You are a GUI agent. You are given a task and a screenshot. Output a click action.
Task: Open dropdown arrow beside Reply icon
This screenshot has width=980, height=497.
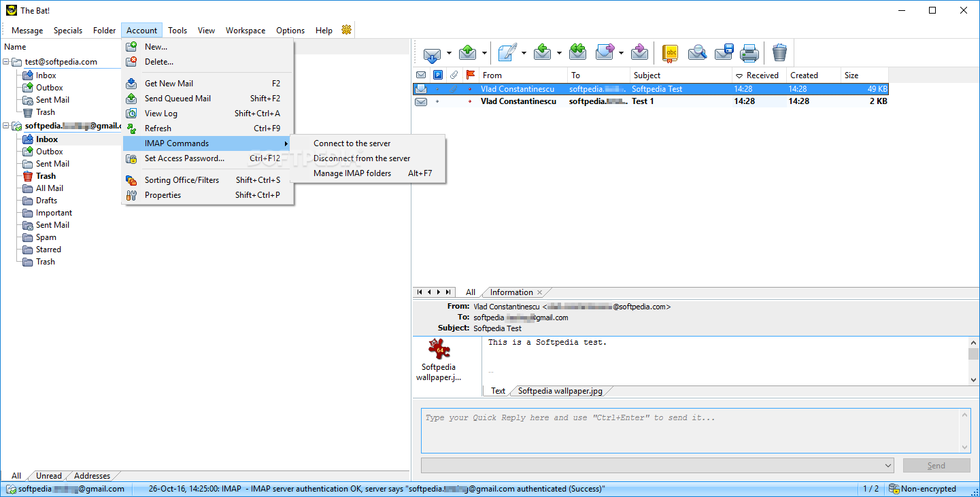pyautogui.click(x=559, y=53)
